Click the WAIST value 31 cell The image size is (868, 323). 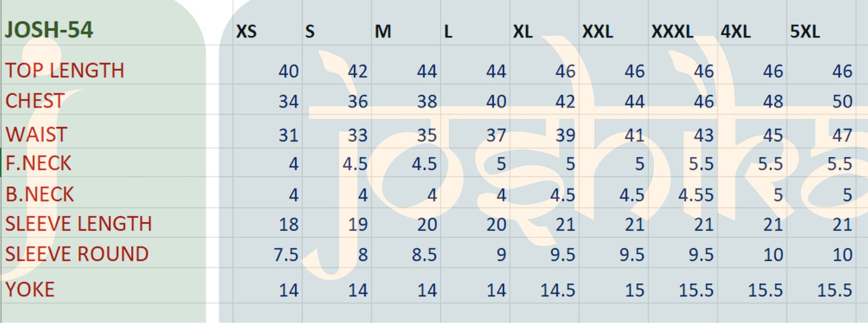[289, 135]
